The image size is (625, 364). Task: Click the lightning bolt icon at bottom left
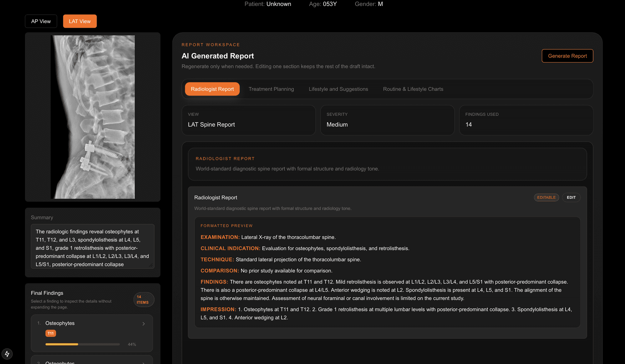tap(7, 354)
